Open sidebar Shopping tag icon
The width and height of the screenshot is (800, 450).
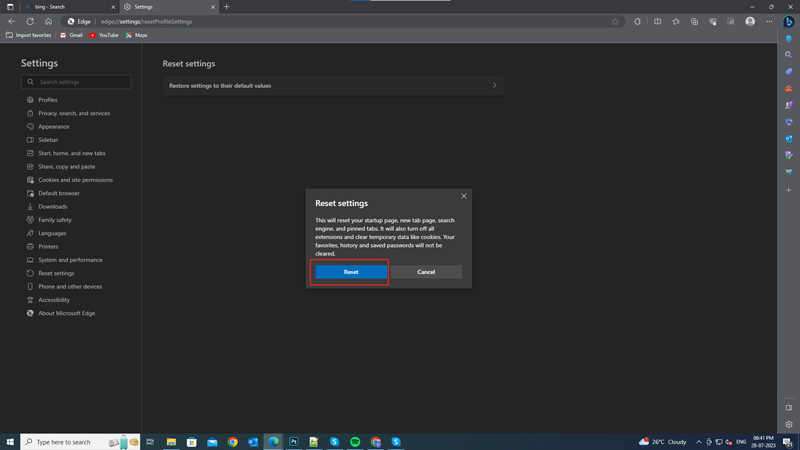(789, 71)
